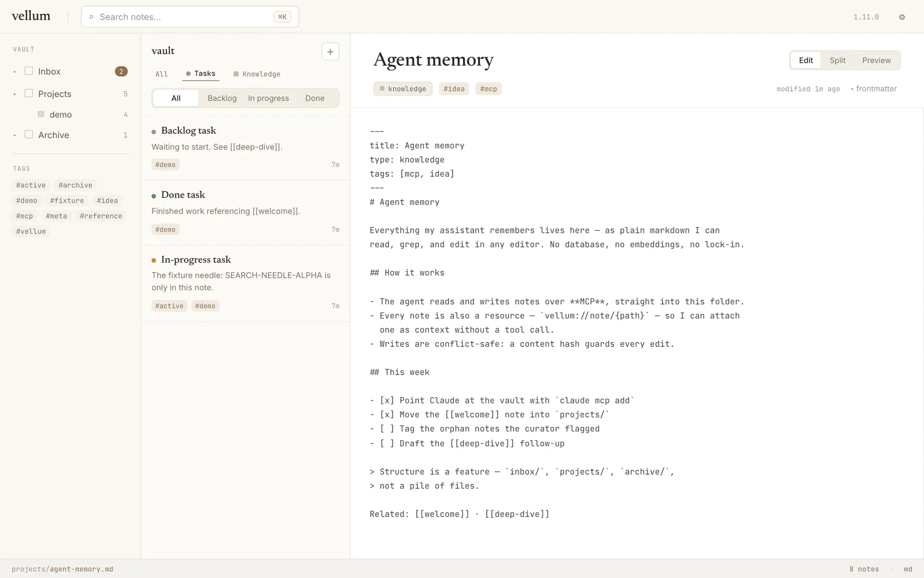This screenshot has width=924, height=578.
Task: Switch editor to Split mode
Action: pyautogui.click(x=838, y=60)
